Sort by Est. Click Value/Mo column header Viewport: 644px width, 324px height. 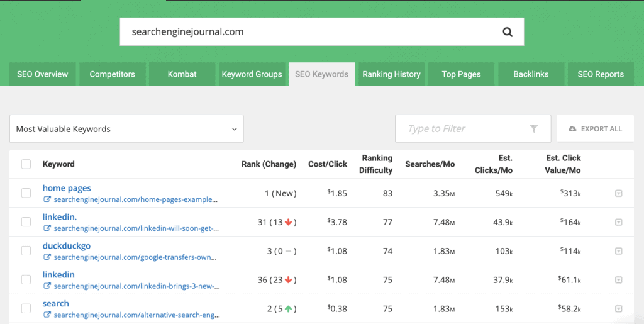[x=563, y=164]
